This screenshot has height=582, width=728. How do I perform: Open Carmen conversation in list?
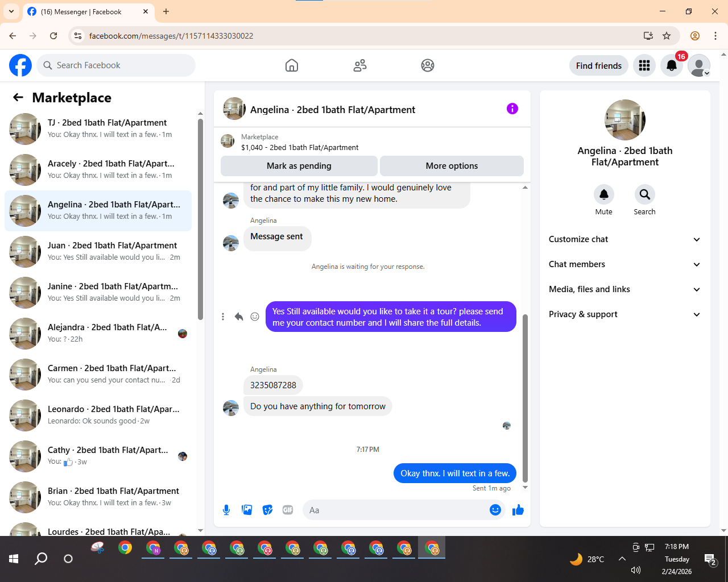point(98,375)
